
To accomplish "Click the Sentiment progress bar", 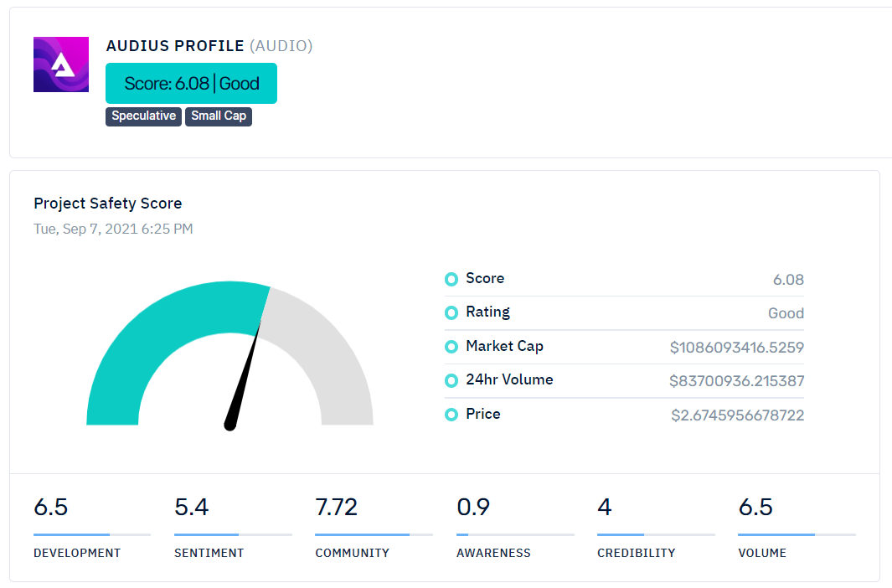I will coord(233,534).
